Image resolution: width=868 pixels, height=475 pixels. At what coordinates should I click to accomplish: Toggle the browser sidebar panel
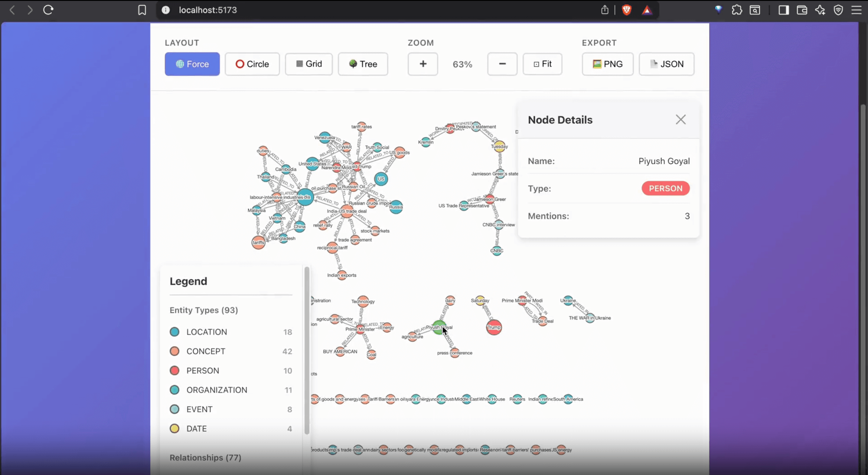coord(783,10)
